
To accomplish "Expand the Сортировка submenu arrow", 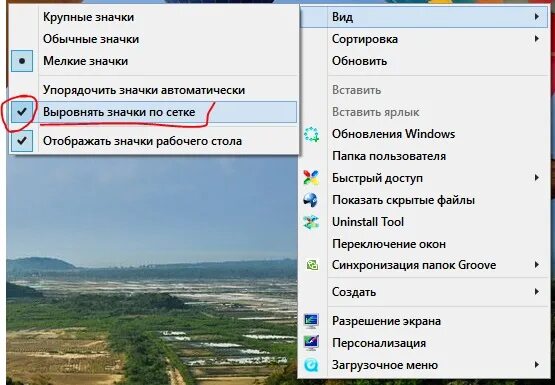I will (537, 39).
